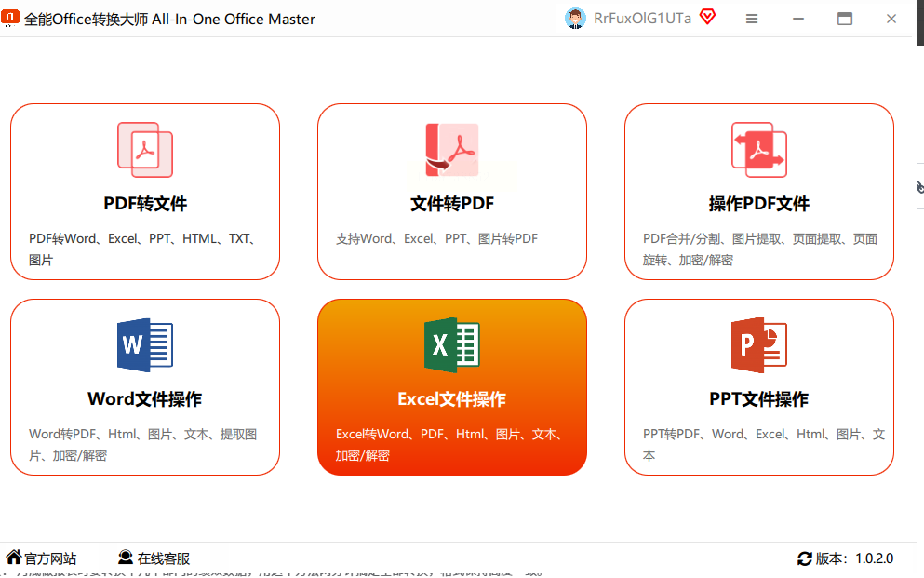
Task: Open 在线客服 support link
Action: click(164, 558)
